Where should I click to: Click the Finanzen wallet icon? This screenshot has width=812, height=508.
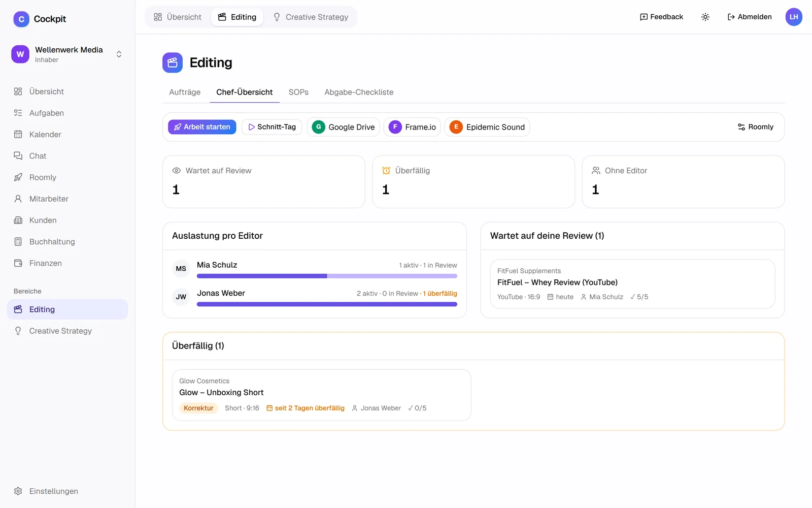point(18,263)
